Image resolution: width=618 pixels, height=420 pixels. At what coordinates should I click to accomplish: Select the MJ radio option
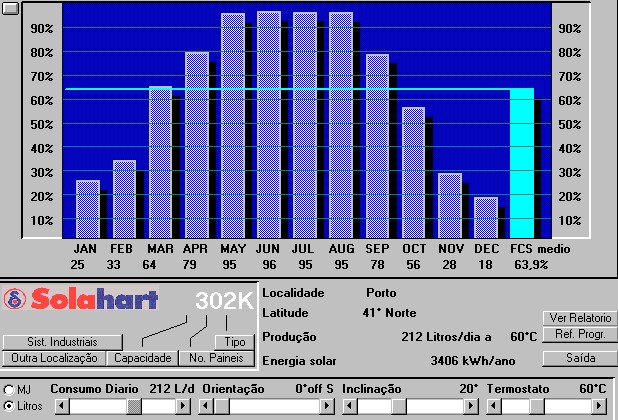tap(9, 390)
